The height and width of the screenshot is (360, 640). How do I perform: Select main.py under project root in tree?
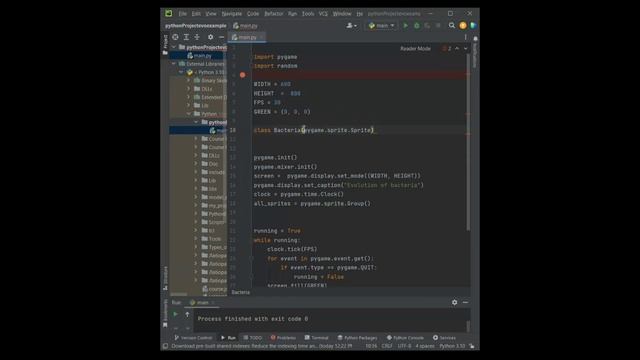coord(199,56)
